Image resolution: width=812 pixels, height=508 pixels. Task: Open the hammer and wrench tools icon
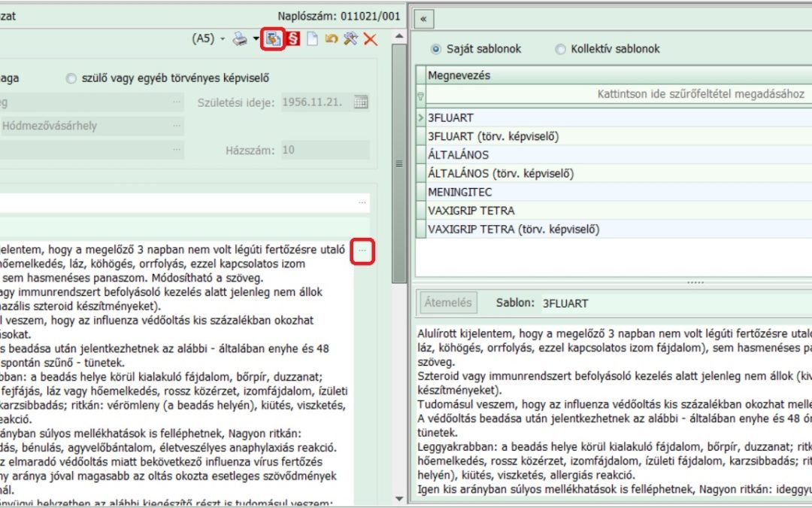click(x=350, y=39)
